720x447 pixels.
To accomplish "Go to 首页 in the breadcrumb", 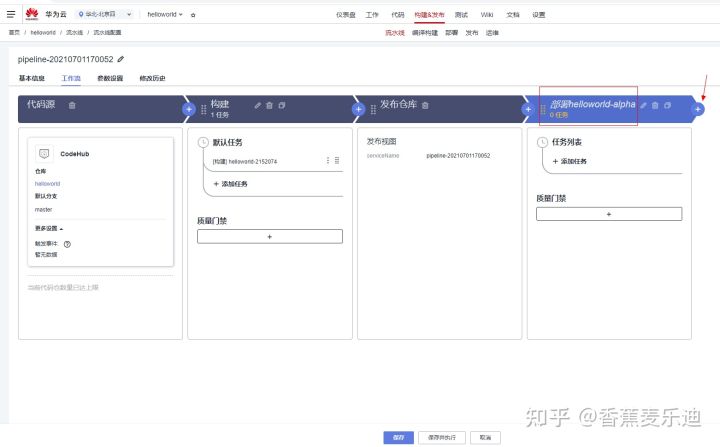I will coord(14,33).
